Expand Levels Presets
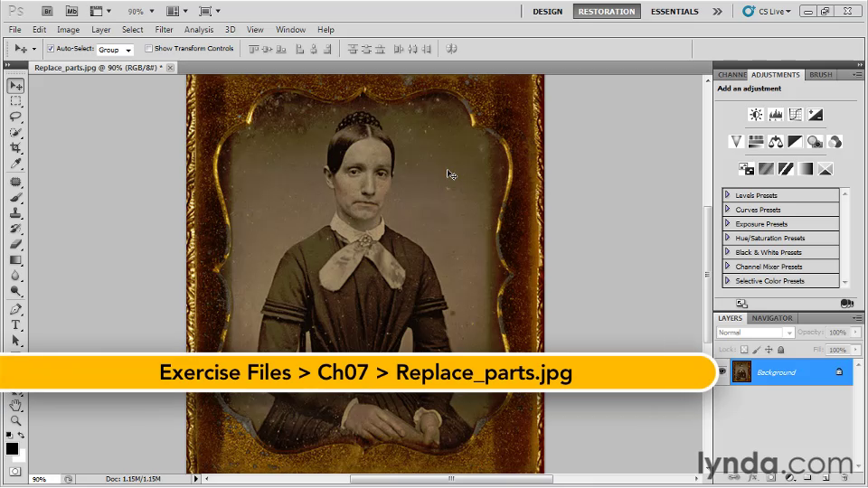Viewport: 868px width, 488px height. point(727,195)
